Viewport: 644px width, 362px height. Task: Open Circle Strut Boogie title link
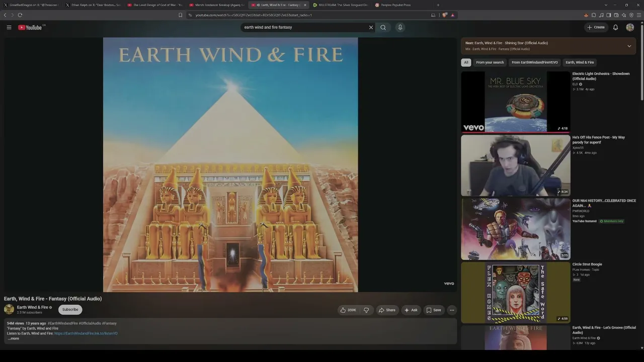pyautogui.click(x=587, y=264)
